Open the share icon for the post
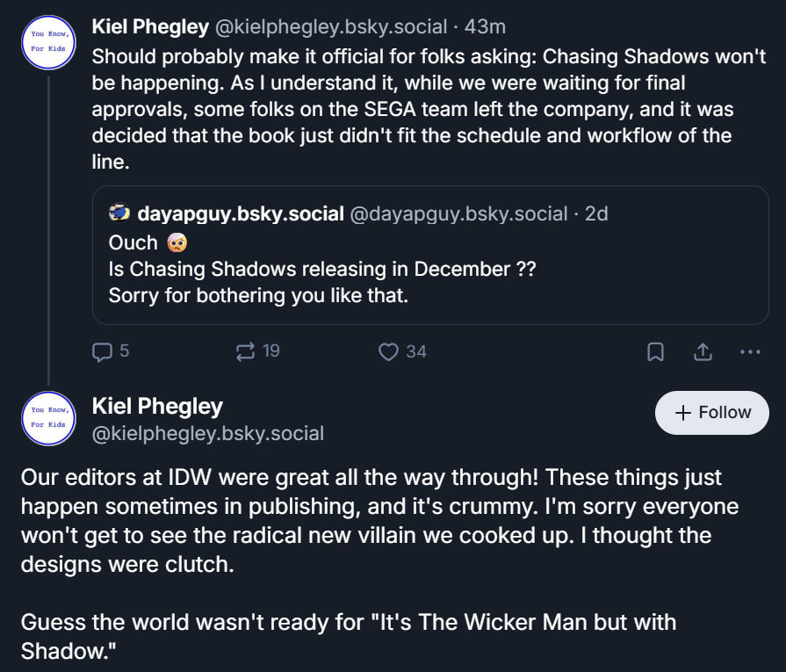The image size is (786, 672). [703, 351]
